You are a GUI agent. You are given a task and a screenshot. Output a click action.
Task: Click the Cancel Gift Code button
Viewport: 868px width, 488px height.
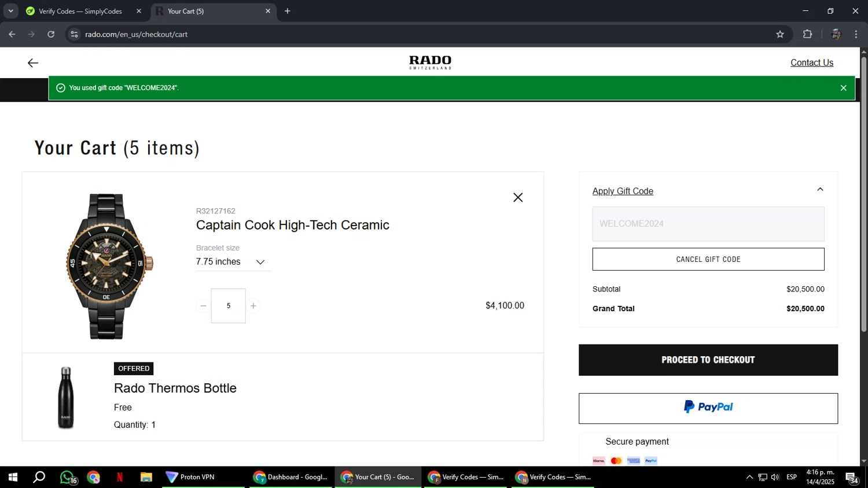click(708, 259)
